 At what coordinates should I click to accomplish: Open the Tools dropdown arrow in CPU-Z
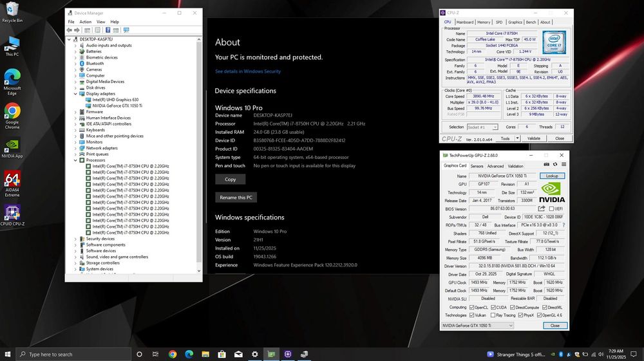coord(518,138)
